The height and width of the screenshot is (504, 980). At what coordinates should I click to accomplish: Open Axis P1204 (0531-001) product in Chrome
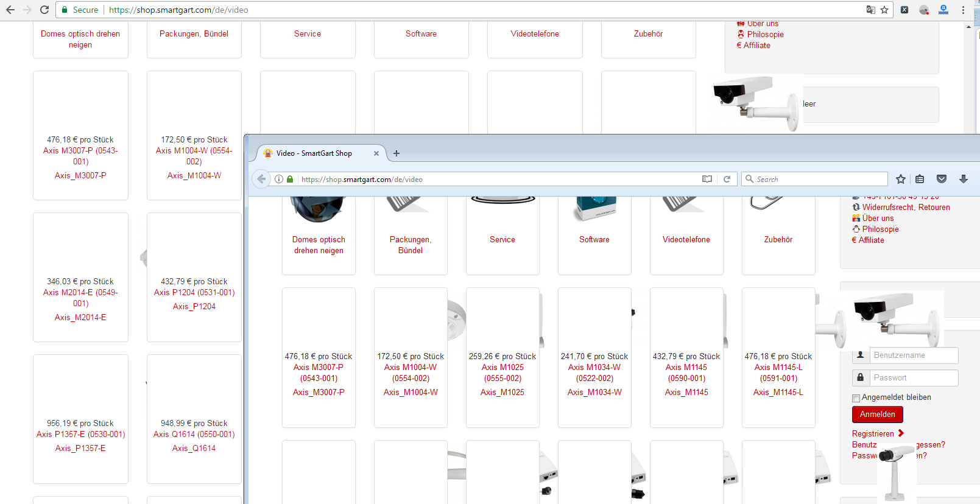(194, 293)
